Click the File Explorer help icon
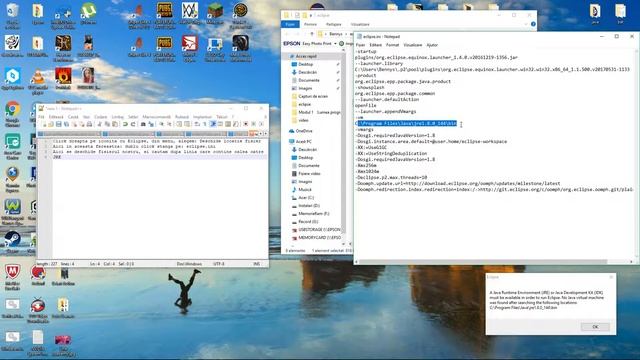Viewport: 640px width, 360px height. (x=533, y=24)
